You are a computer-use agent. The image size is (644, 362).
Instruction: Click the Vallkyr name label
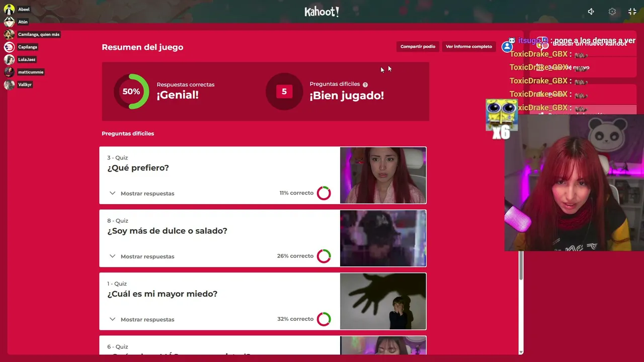[25, 84]
